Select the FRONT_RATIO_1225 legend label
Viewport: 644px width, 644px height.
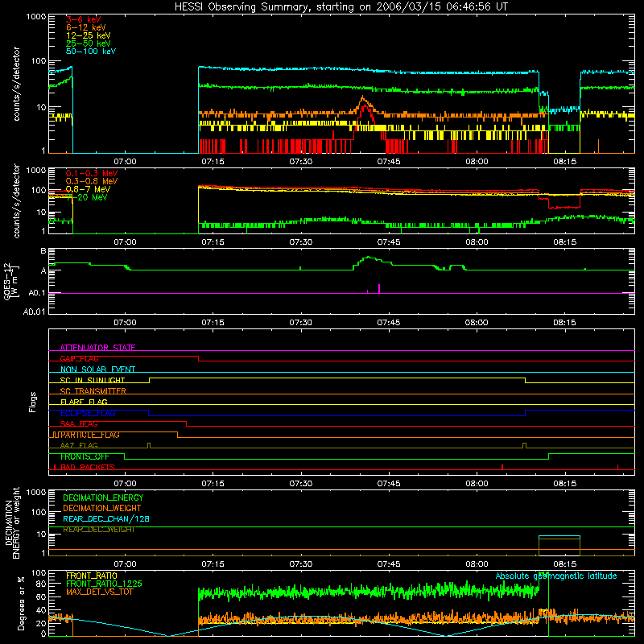tap(105, 584)
